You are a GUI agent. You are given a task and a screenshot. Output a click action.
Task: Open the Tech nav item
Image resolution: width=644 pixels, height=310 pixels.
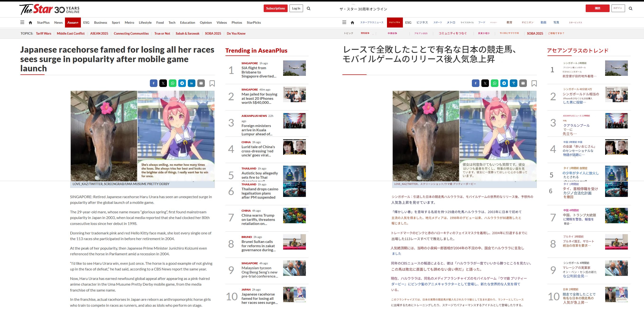tap(172, 23)
